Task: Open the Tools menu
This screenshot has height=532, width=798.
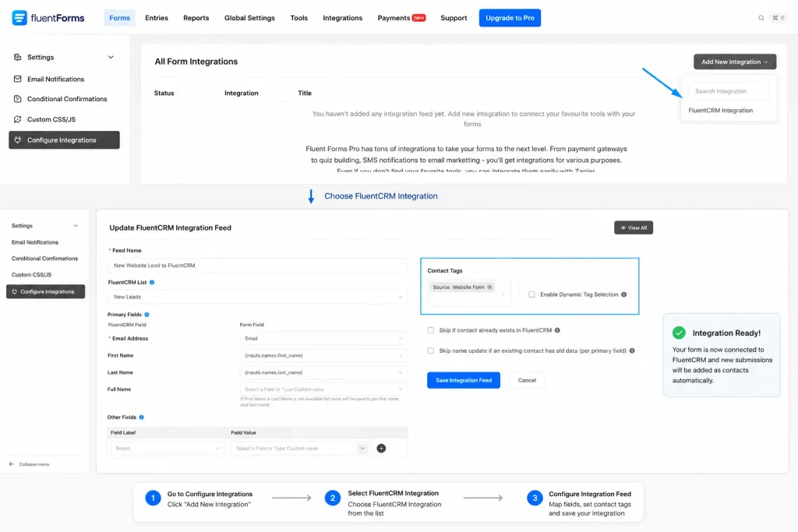Action: coord(298,18)
